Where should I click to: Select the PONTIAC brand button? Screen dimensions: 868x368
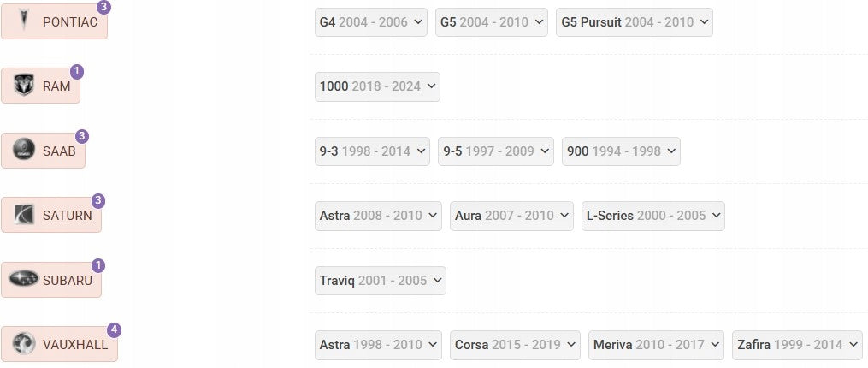[54, 22]
